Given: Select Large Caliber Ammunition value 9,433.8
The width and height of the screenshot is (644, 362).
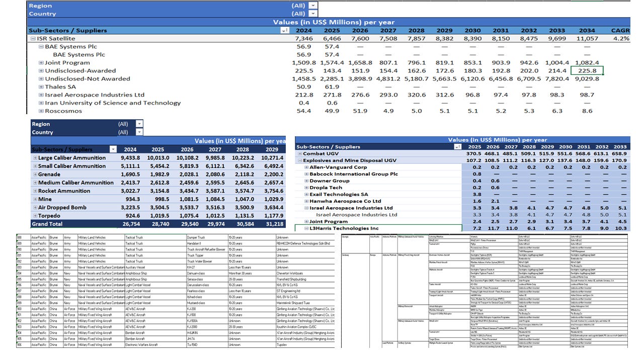Looking at the screenshot, I should tap(130, 158).
